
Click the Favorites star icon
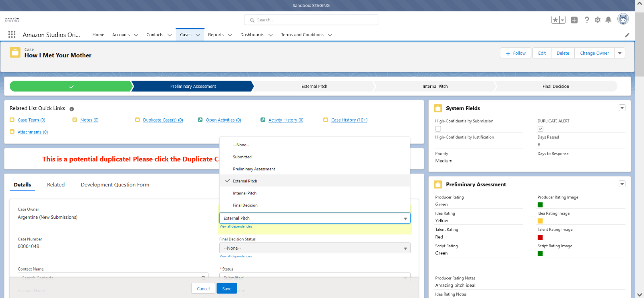[x=555, y=20]
